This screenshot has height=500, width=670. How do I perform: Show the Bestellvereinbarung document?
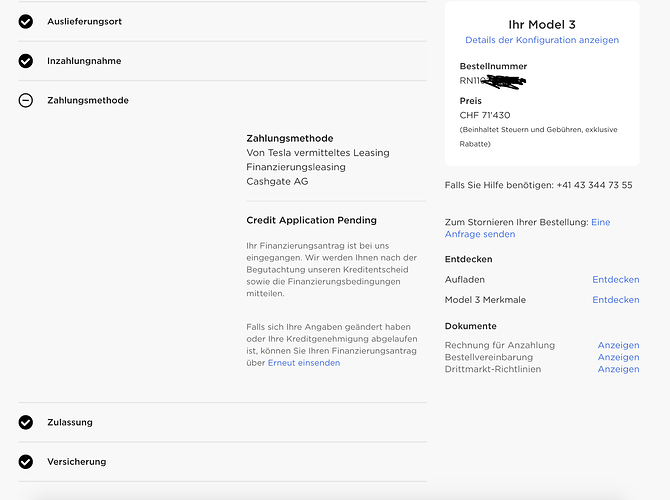(618, 357)
